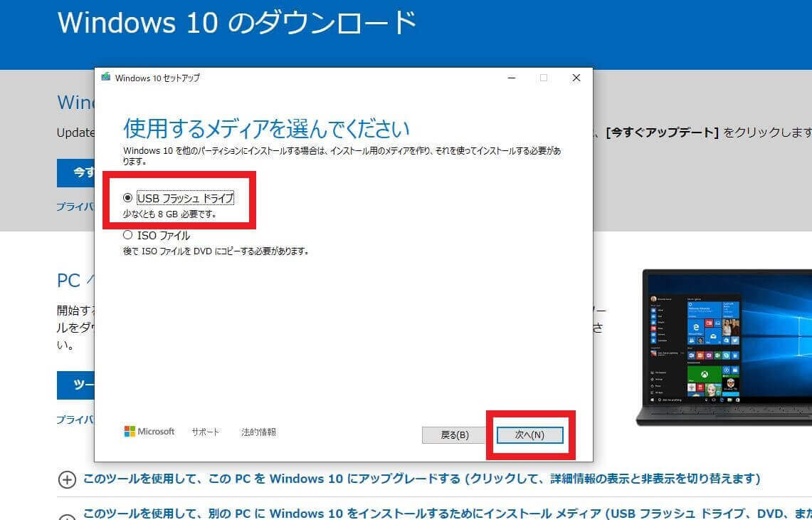Click the Windows 10 セットアップ title icon

tap(106, 77)
